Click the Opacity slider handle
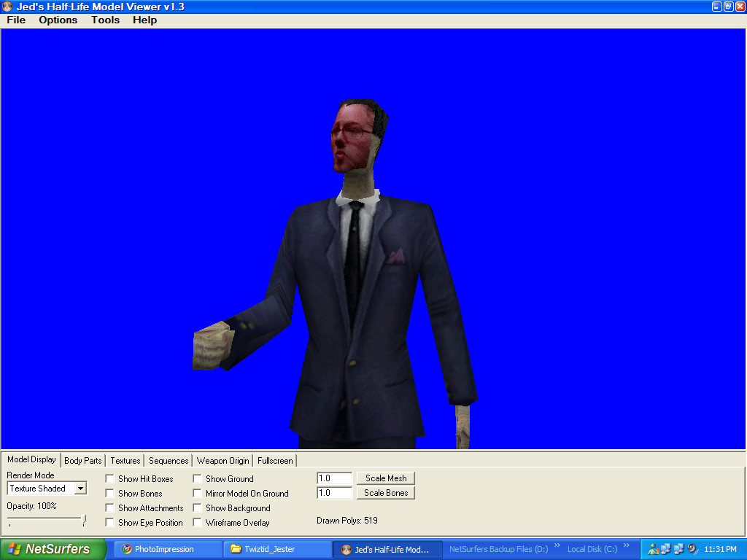Viewport: 747px width, 560px height. point(85,520)
